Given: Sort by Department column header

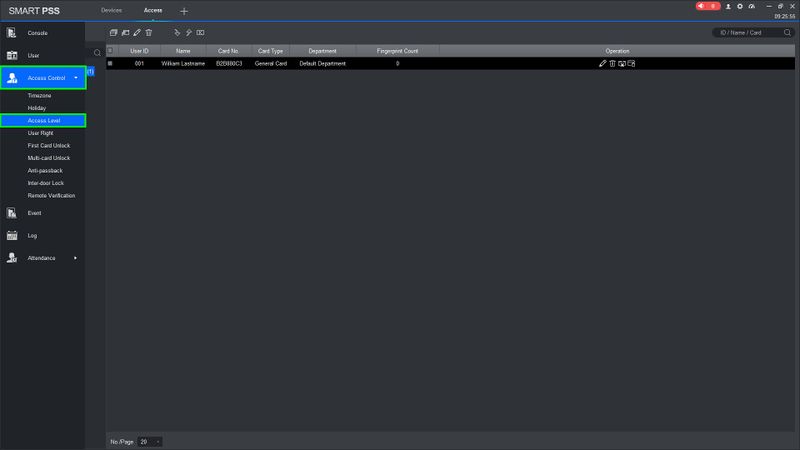Looking at the screenshot, I should (x=322, y=51).
